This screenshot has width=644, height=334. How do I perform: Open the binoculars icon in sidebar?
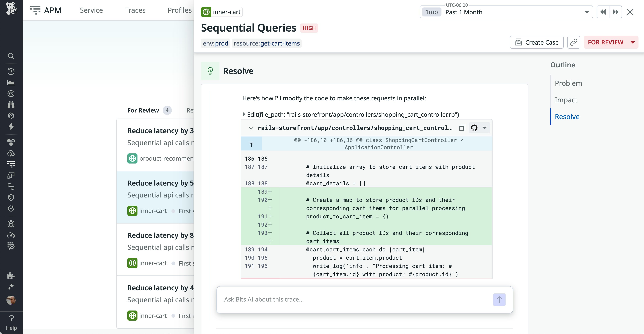coord(11,105)
